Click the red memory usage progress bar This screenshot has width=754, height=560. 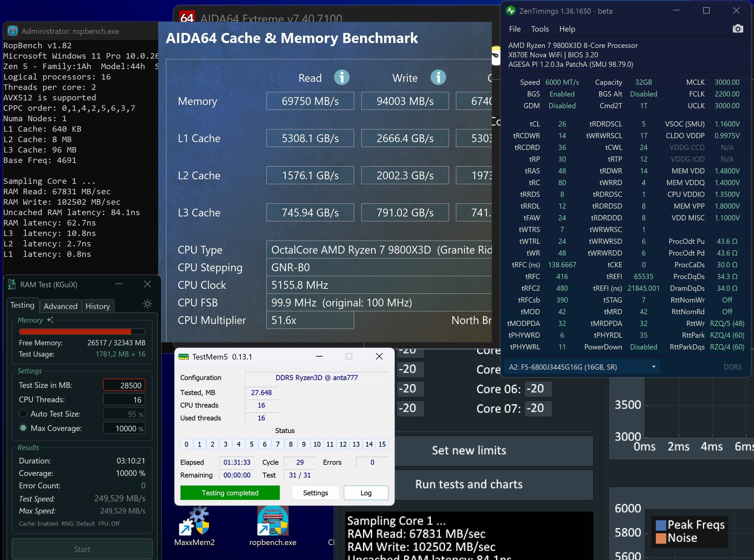click(x=82, y=331)
